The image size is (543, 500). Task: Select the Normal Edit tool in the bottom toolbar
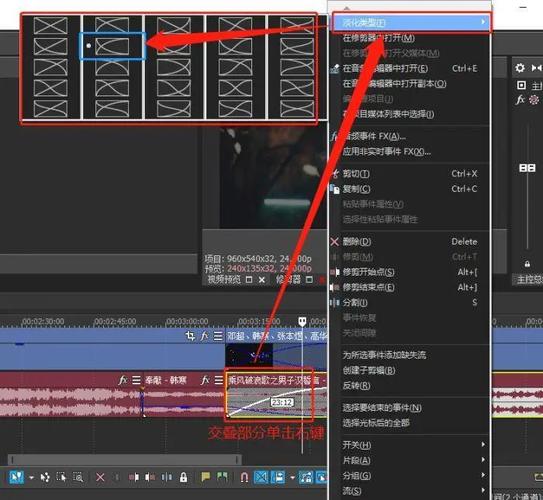click(x=16, y=477)
